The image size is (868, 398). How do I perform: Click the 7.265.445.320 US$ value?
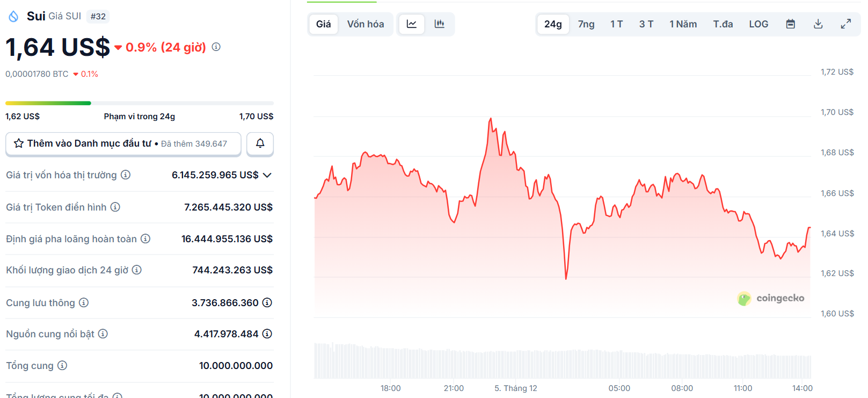click(x=229, y=207)
